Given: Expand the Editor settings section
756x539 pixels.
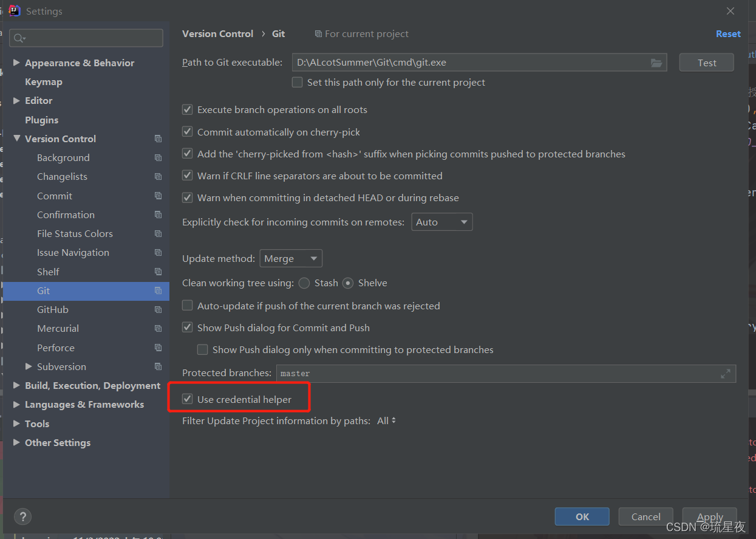Looking at the screenshot, I should click(16, 100).
